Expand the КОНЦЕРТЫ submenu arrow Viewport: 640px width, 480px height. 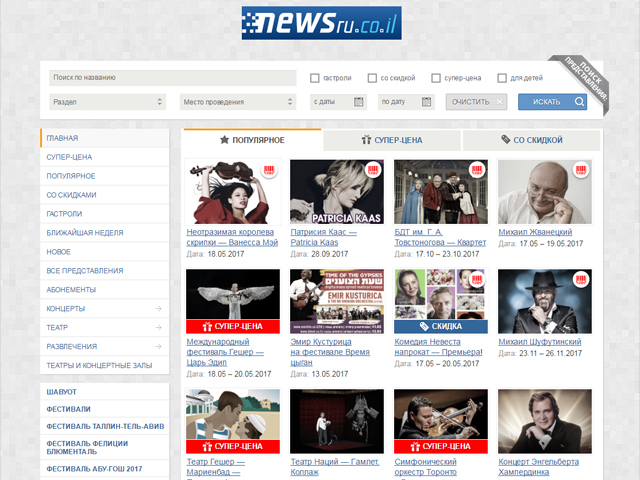click(x=159, y=309)
